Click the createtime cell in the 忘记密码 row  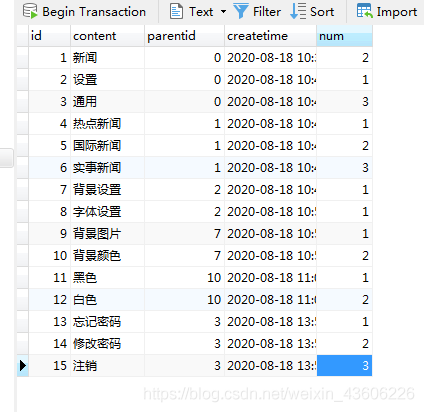click(270, 322)
